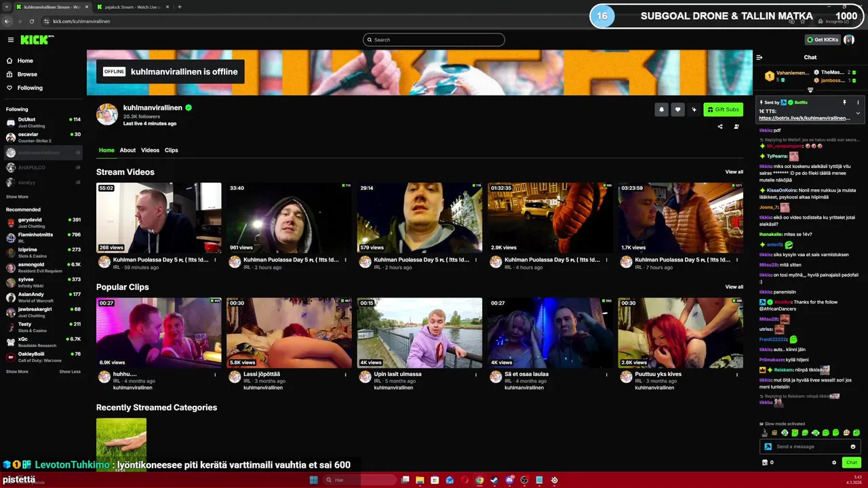Open Steam from the taskbar
868x488 pixels.
(494, 480)
